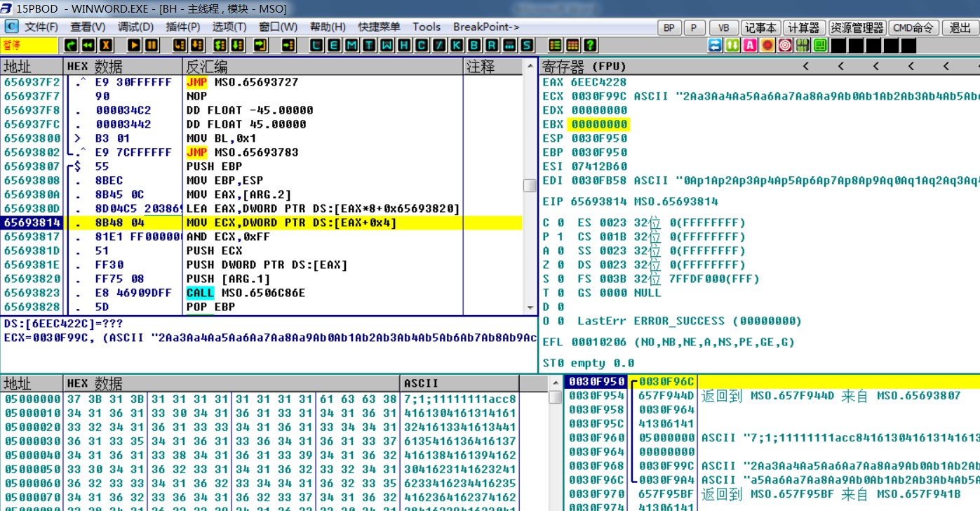Screen dimensions: 980x511
Task: Click the 注释 column header
Action: (x=494, y=67)
